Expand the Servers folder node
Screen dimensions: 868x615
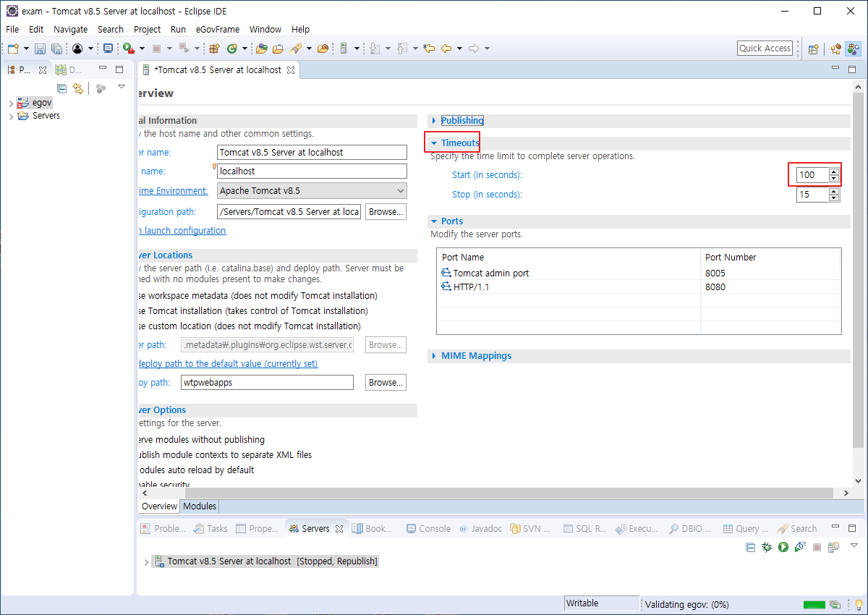pyautogui.click(x=11, y=116)
